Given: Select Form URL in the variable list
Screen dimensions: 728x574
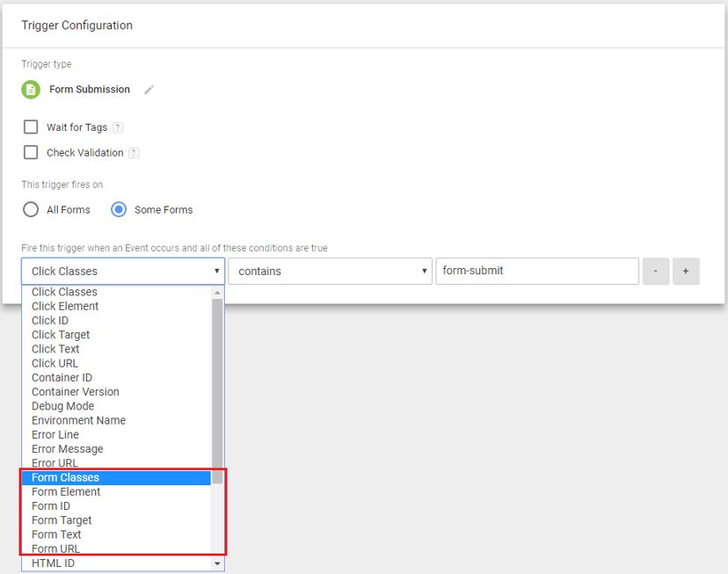Looking at the screenshot, I should click(x=55, y=549).
